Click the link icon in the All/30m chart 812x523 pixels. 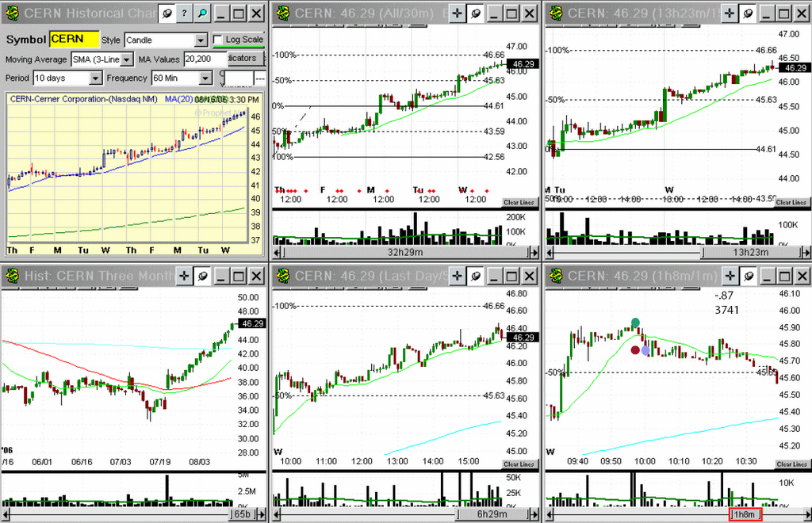(x=476, y=13)
